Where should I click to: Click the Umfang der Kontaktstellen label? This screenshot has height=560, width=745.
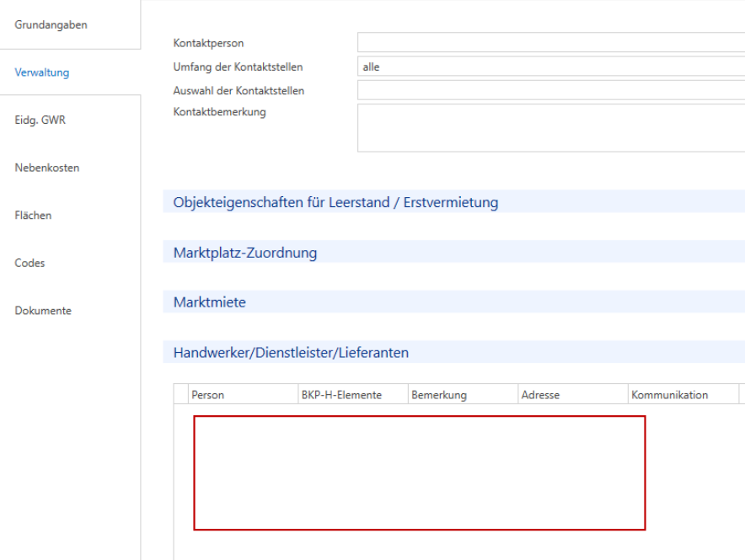[238, 67]
